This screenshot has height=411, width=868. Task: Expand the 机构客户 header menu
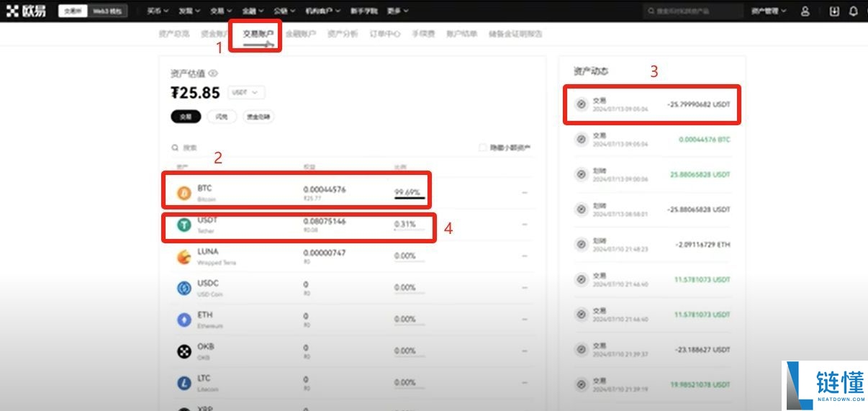323,12
